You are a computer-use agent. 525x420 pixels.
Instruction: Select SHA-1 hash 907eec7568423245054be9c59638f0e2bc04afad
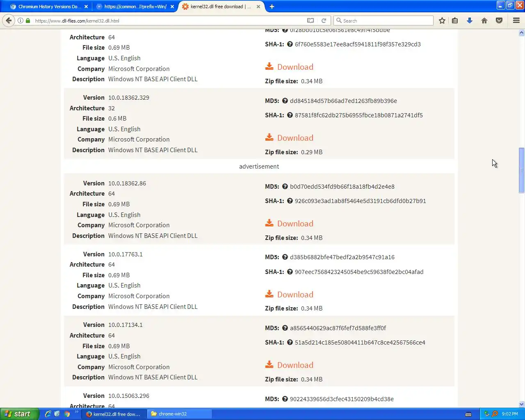click(x=359, y=272)
